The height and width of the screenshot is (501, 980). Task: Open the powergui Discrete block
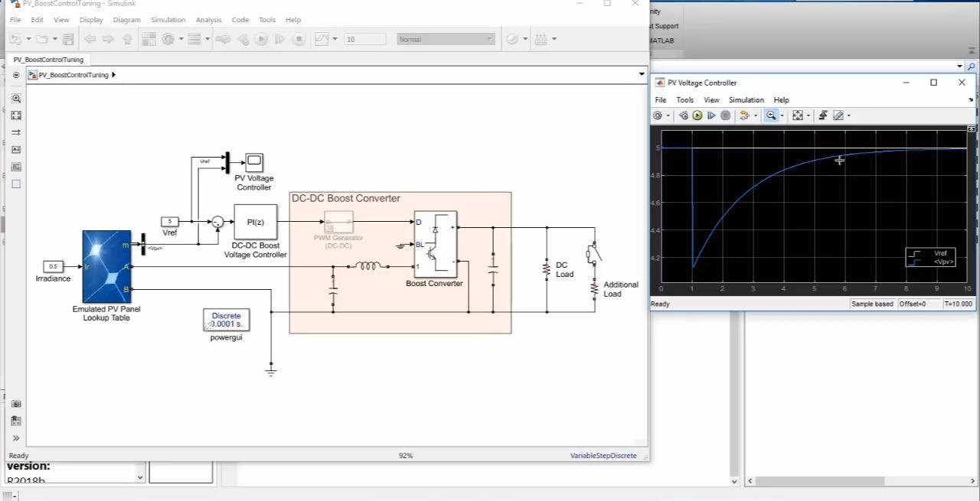click(226, 320)
